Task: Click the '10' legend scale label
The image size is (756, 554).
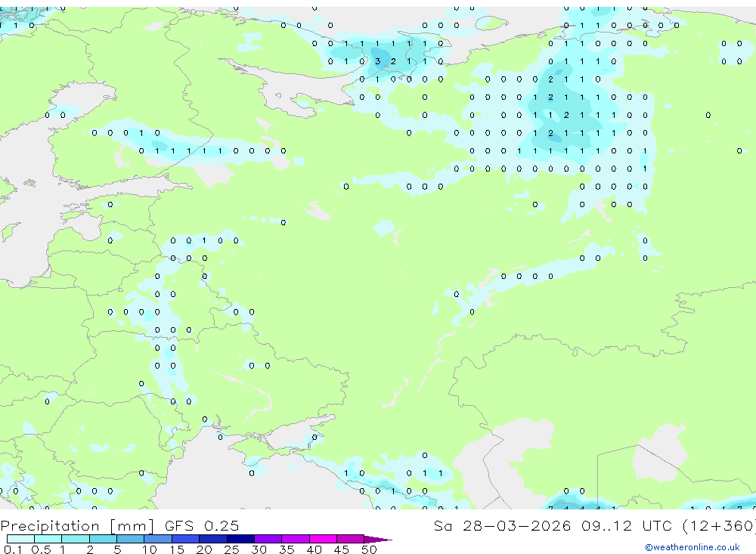Action: pyautogui.click(x=150, y=549)
